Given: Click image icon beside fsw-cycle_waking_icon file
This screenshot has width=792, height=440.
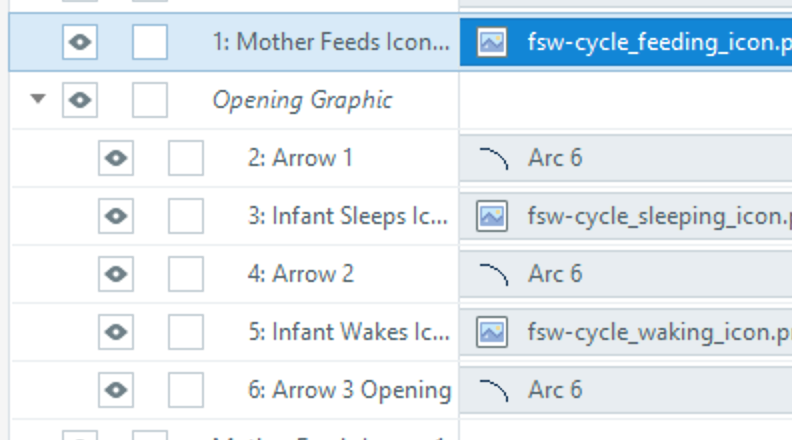Looking at the screenshot, I should click(492, 331).
